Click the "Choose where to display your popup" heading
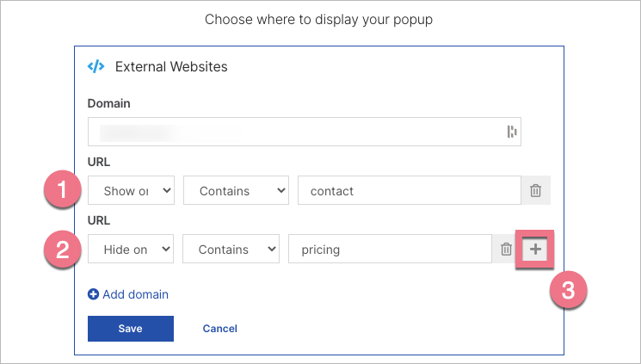641x364 pixels. coord(319,18)
